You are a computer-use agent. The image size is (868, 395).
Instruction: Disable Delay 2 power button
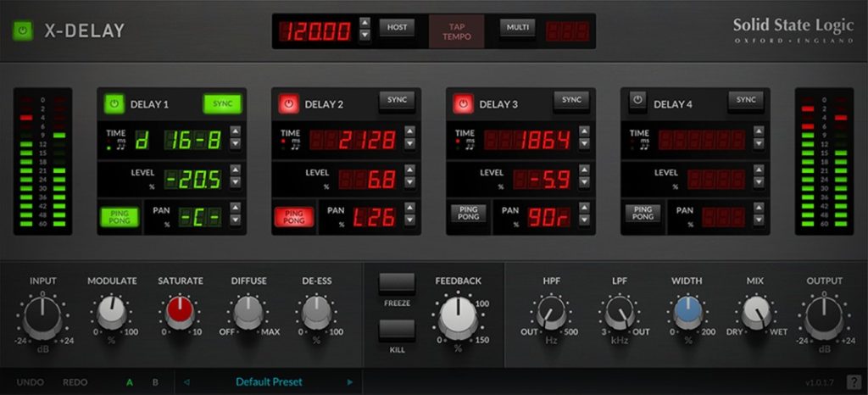(x=288, y=104)
